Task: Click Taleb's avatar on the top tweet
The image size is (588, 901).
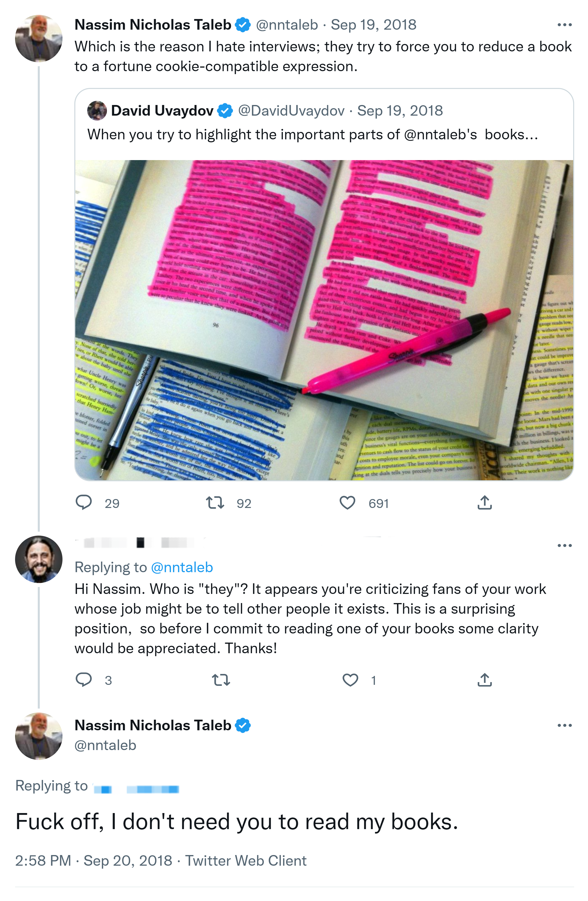Action: click(39, 38)
